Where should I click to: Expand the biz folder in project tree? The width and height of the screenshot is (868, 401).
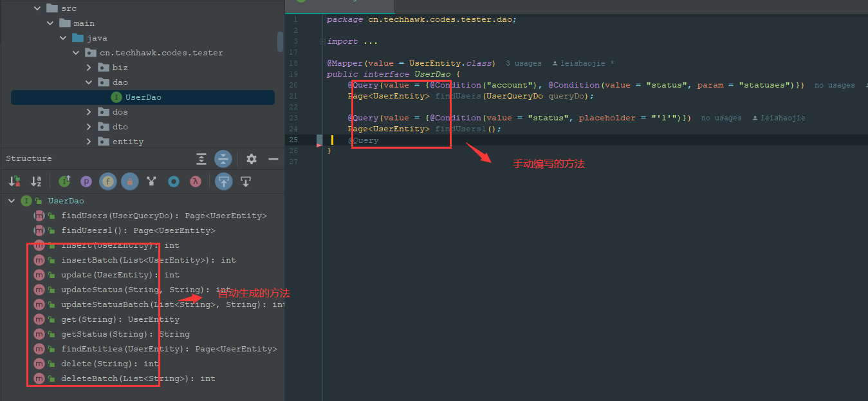pyautogui.click(x=89, y=68)
